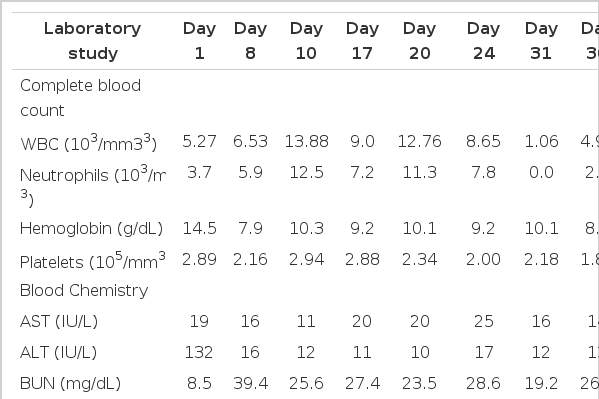Screen dimensions: 599x399
Task: Select the Neutrophils row label
Action: 93,186
